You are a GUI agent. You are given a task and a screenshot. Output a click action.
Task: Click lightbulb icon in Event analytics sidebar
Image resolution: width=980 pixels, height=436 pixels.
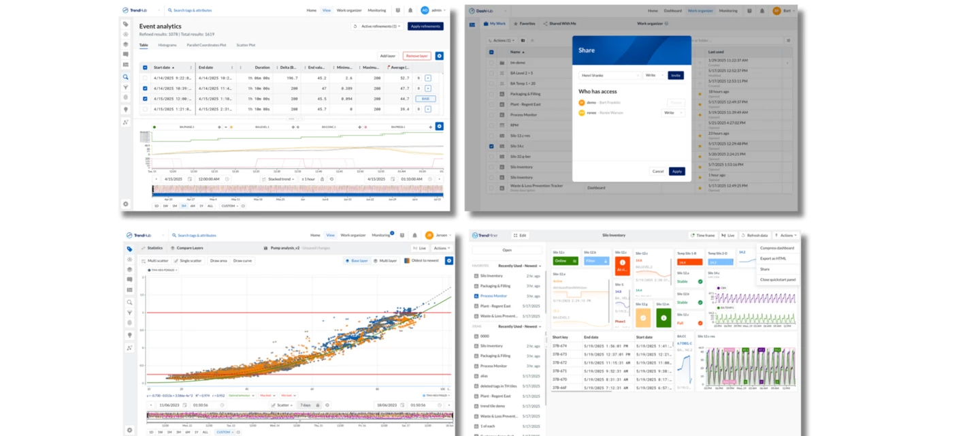click(126, 109)
